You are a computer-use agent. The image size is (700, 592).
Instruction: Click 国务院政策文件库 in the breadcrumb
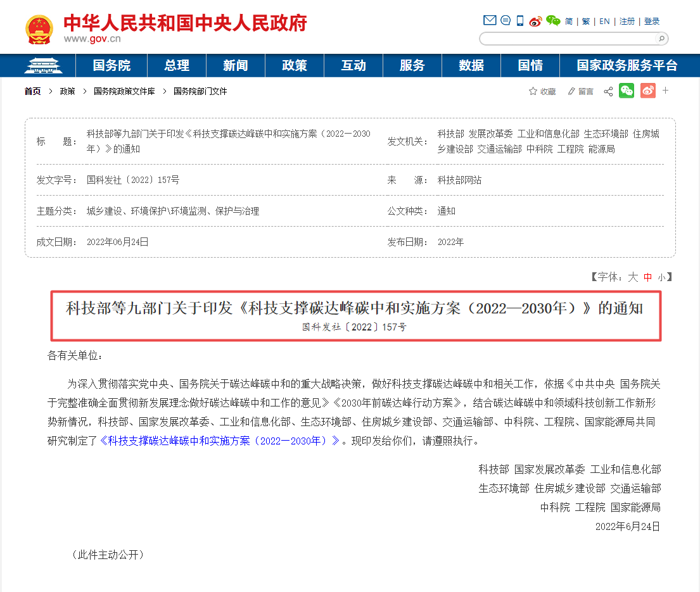click(x=124, y=91)
